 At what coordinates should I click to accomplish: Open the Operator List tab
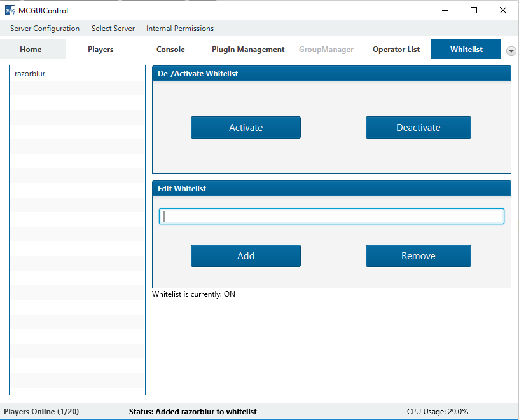396,50
